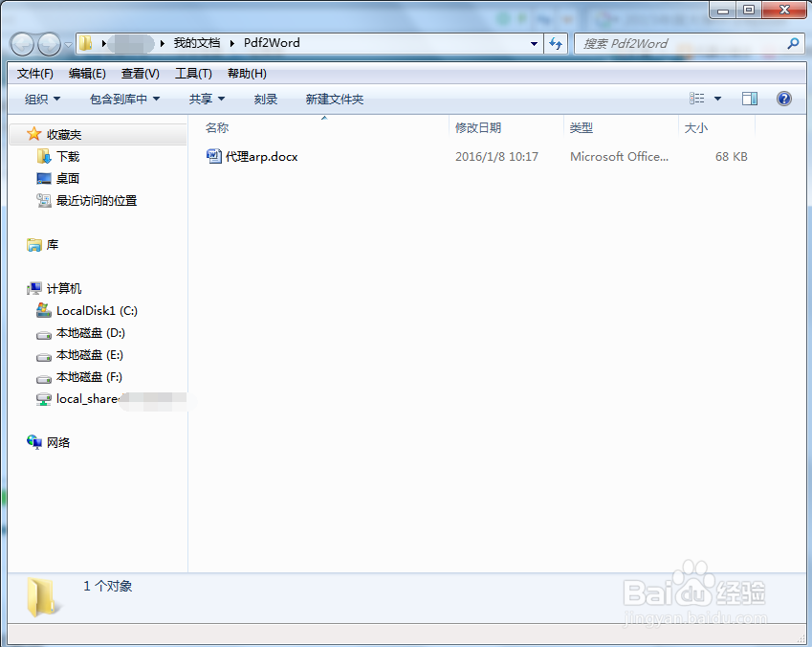Open the 查看 menu
Image resolution: width=812 pixels, height=647 pixels.
[x=139, y=73]
